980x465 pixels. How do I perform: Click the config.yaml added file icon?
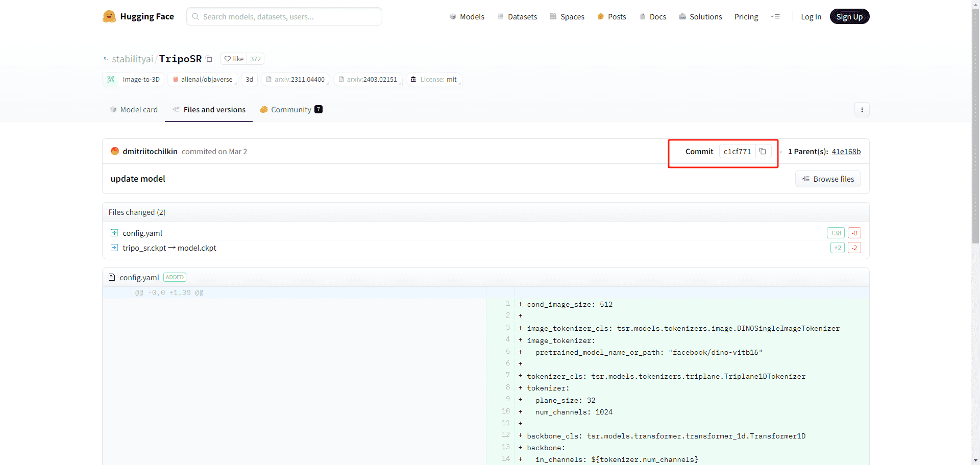tap(114, 233)
